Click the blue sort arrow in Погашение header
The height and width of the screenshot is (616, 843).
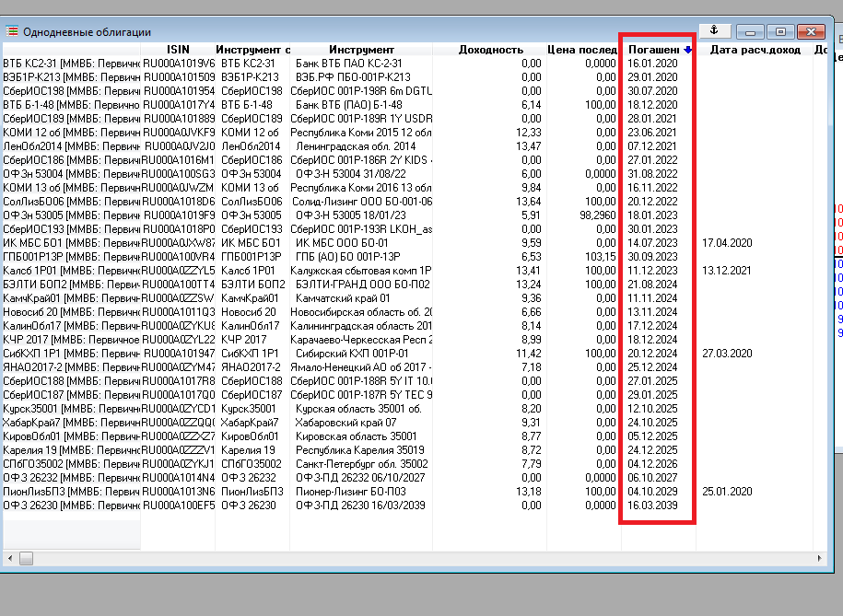(687, 50)
